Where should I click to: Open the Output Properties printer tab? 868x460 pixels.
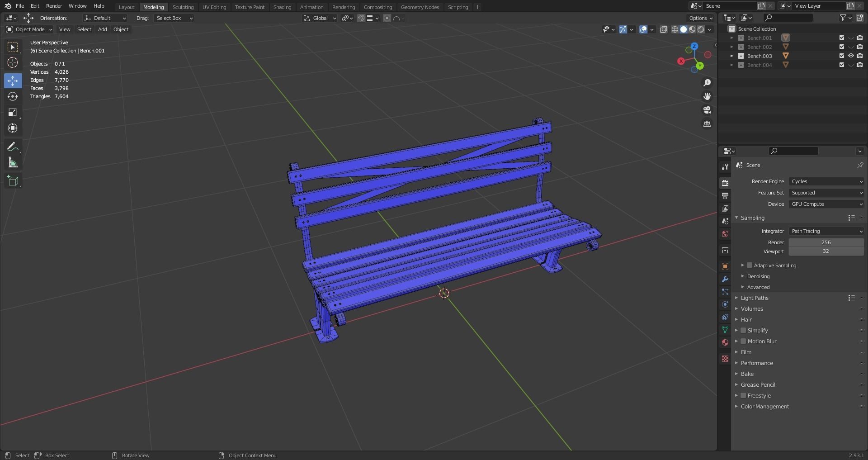pyautogui.click(x=725, y=195)
